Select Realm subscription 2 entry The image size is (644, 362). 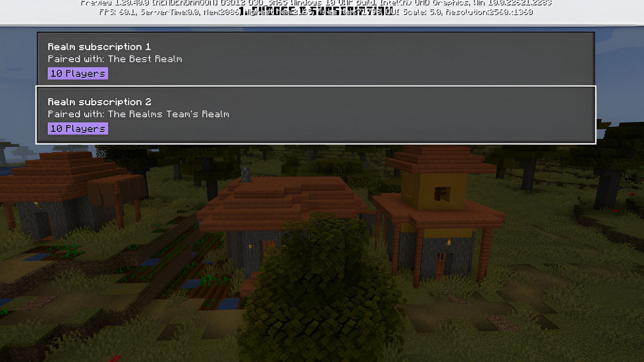(315, 115)
